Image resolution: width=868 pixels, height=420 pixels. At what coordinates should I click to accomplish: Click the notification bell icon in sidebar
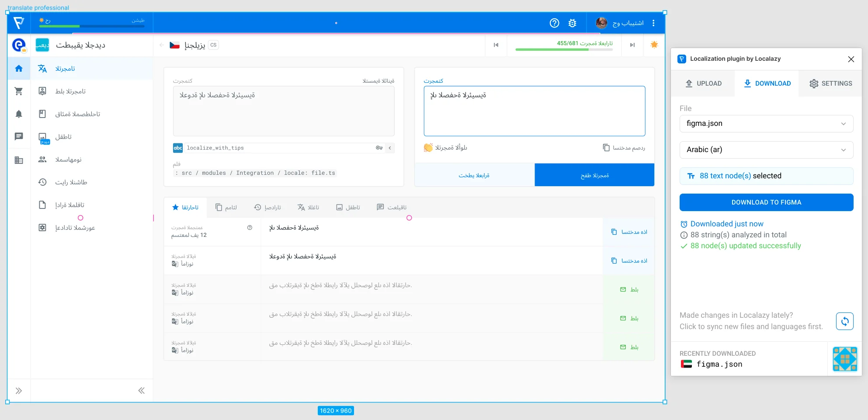pyautogui.click(x=19, y=114)
